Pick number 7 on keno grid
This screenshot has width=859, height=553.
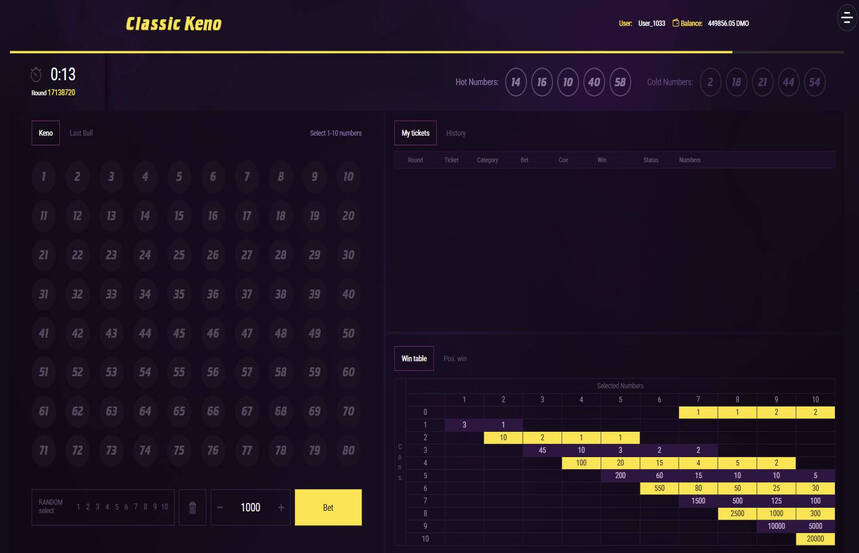(247, 176)
